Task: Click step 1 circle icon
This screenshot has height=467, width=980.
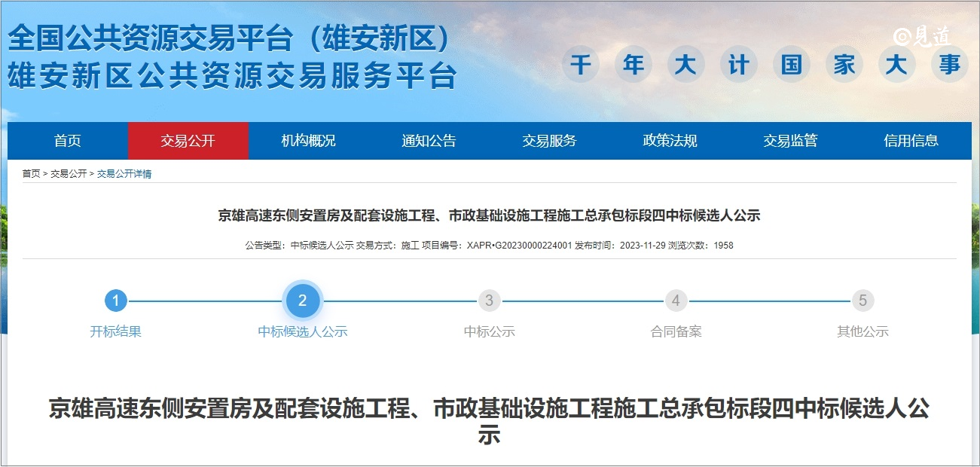Action: click(x=115, y=301)
